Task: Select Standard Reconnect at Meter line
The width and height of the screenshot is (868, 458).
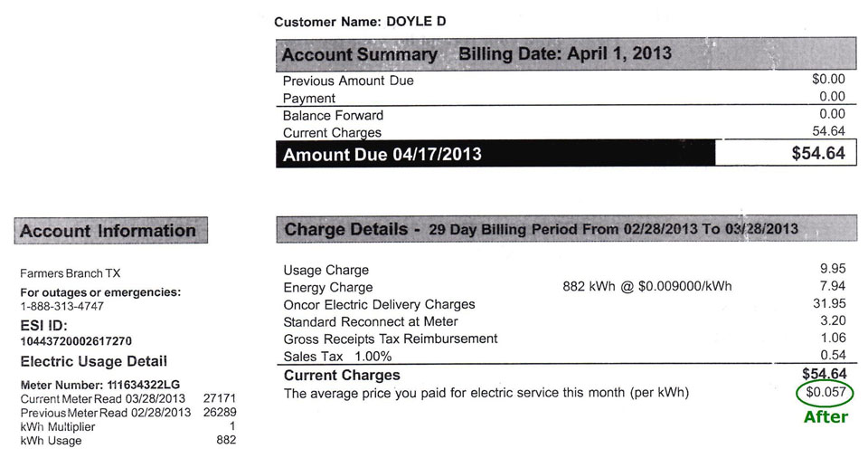Action: (x=564, y=321)
